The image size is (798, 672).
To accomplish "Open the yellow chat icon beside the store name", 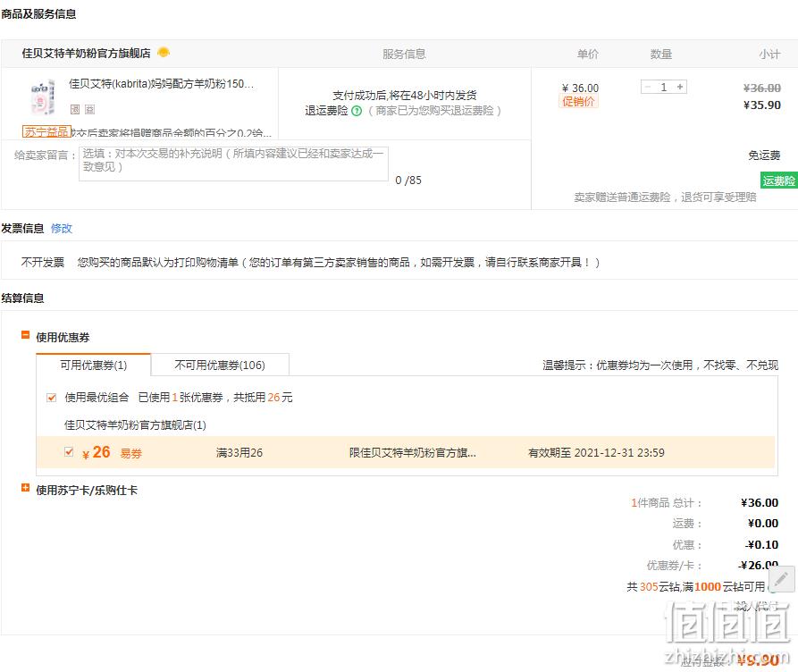I will [164, 53].
